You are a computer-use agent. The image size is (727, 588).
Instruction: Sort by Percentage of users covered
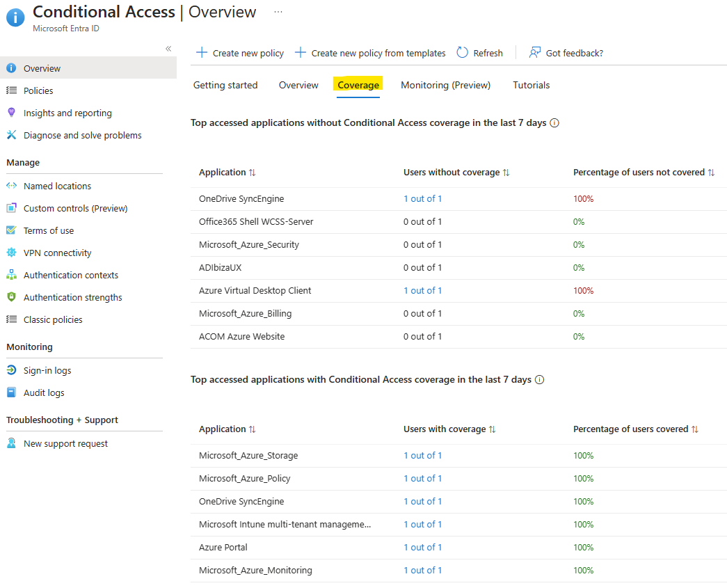click(x=636, y=429)
